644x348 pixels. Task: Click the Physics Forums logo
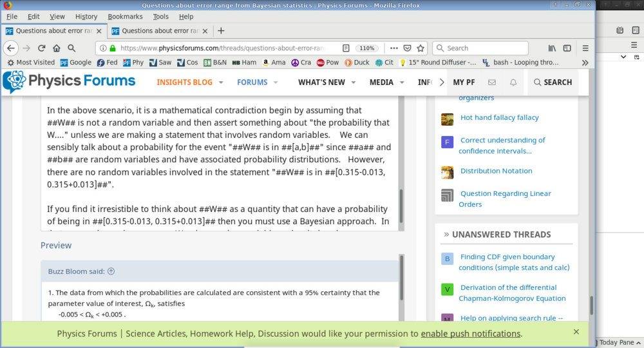pos(69,81)
